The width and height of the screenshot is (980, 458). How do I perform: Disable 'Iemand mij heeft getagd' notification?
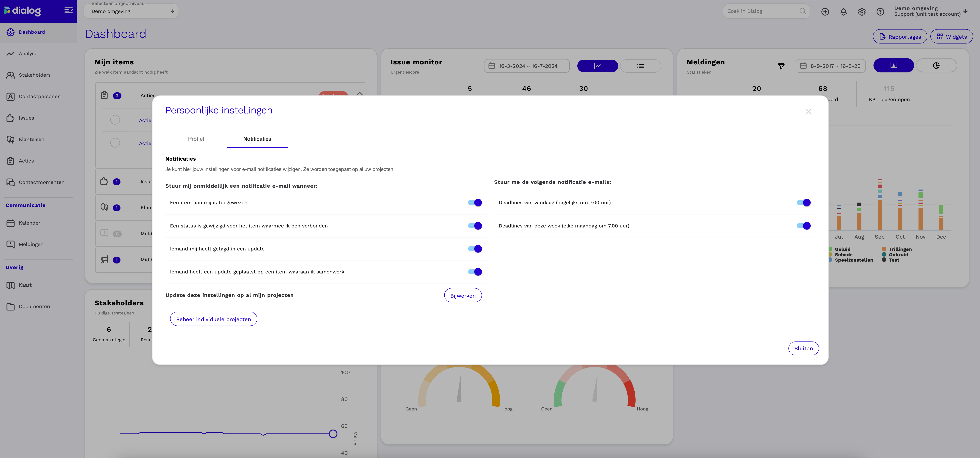pyautogui.click(x=475, y=249)
